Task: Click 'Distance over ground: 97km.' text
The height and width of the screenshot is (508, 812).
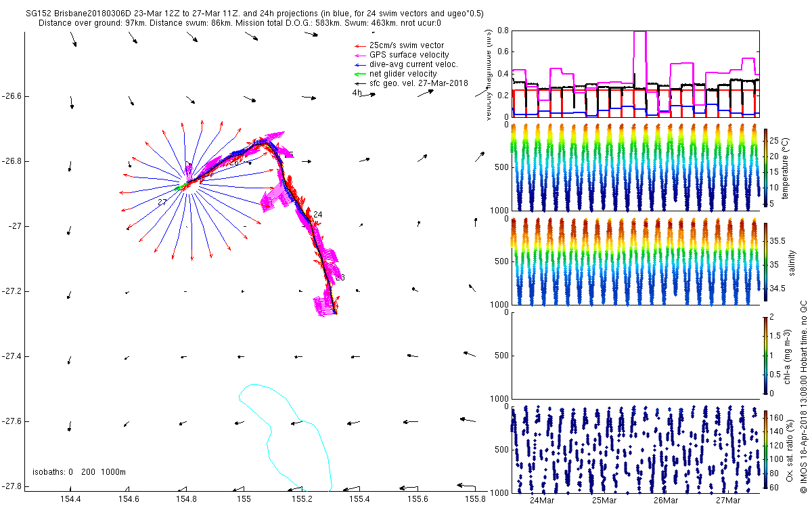Action: [92, 23]
